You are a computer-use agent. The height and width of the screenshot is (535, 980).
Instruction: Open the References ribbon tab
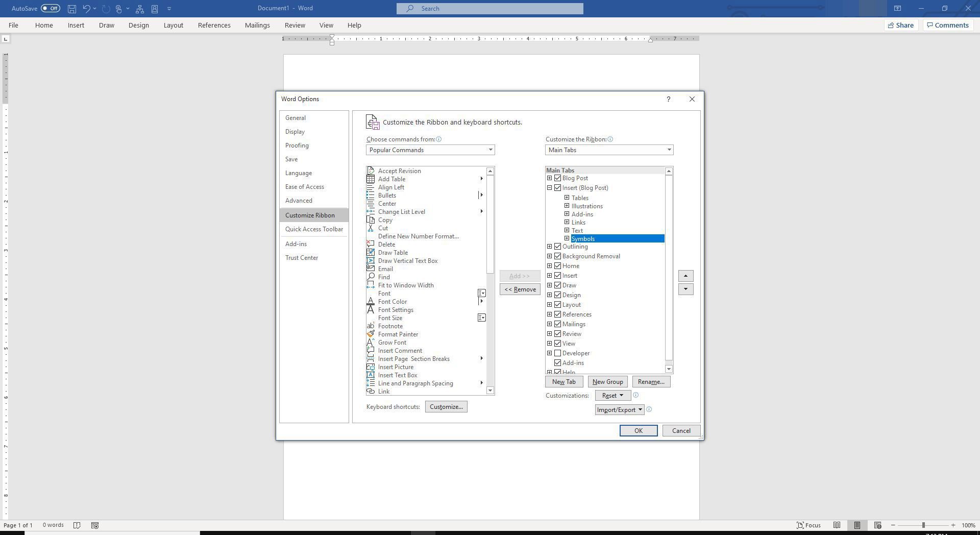point(214,25)
